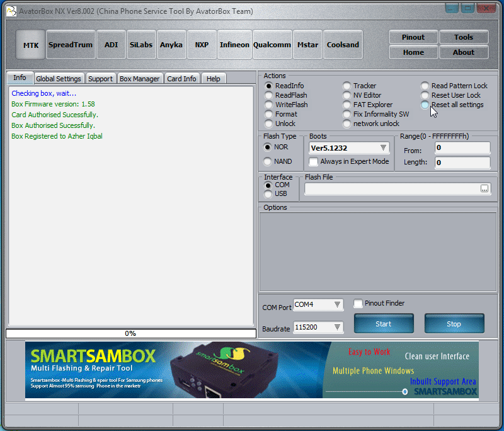This screenshot has height=431, width=504.
Task: Set interface to USB
Action: point(275,194)
